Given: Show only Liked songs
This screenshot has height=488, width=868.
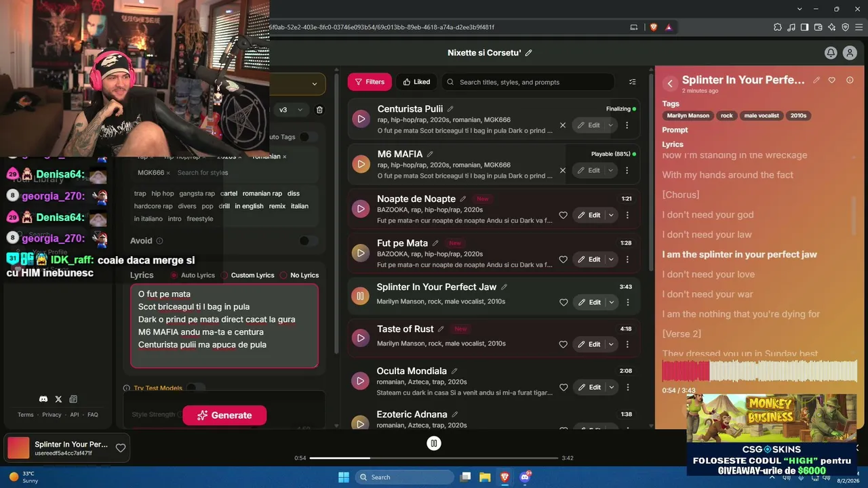Looking at the screenshot, I should [416, 82].
